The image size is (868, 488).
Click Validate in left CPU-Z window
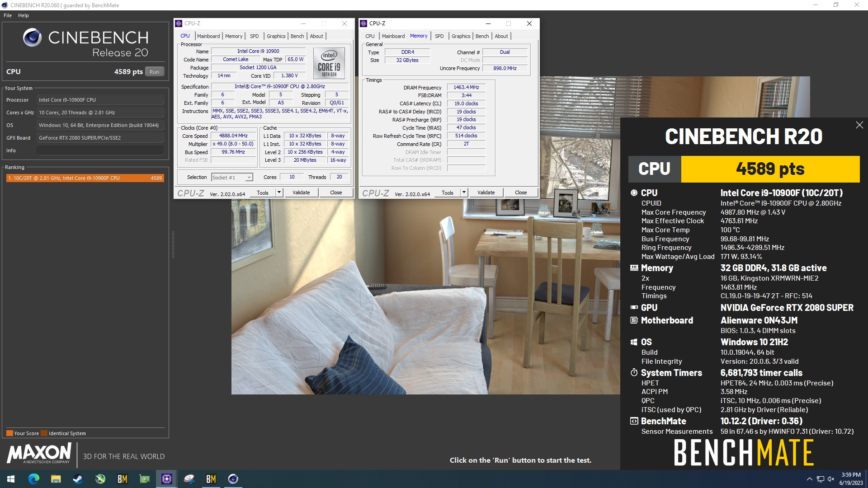pos(301,193)
